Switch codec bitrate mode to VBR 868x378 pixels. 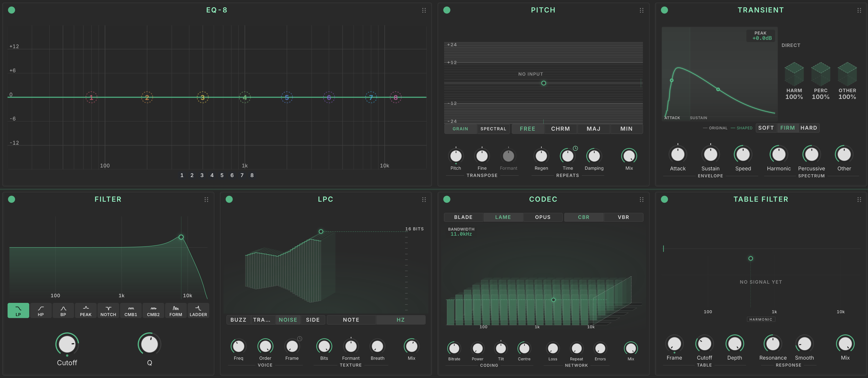tap(623, 217)
